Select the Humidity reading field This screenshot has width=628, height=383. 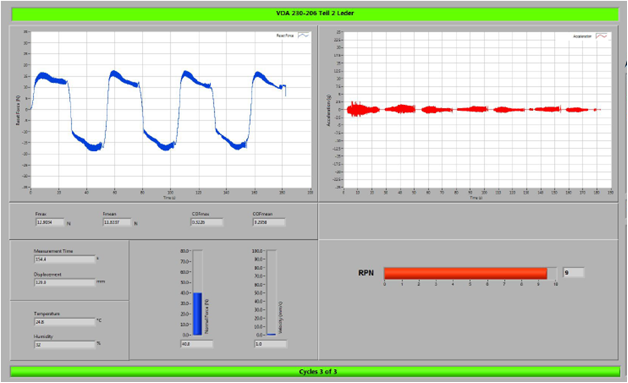[64, 345]
